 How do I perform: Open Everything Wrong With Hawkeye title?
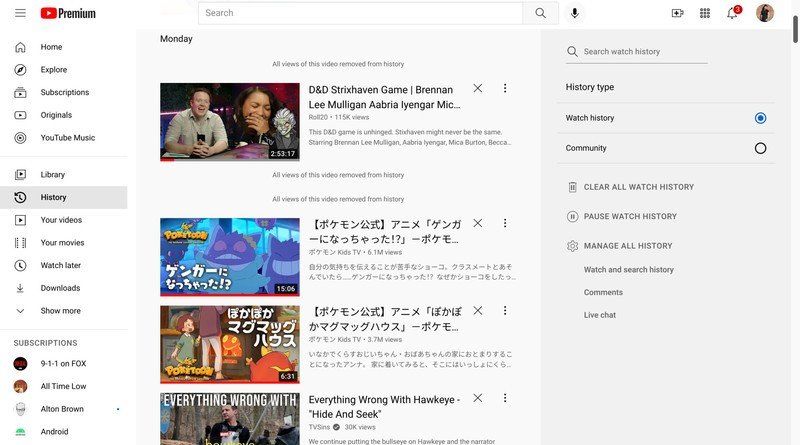pos(385,407)
